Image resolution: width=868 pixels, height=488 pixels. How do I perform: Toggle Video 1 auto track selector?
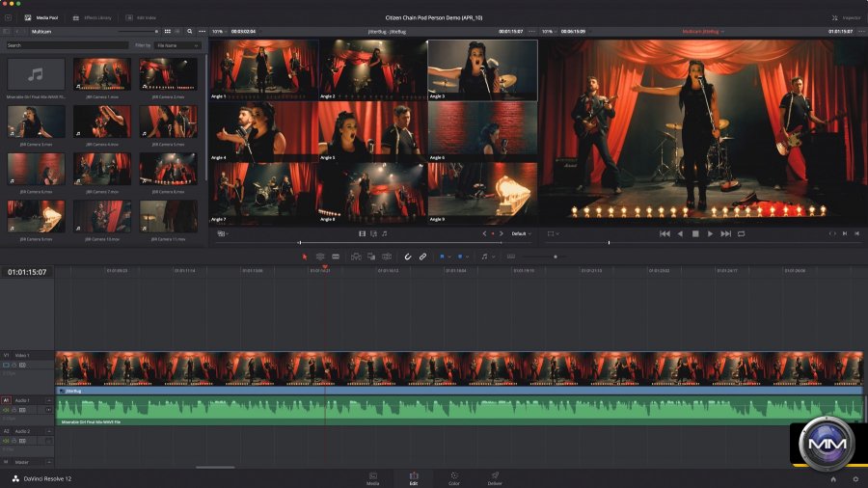23,366
